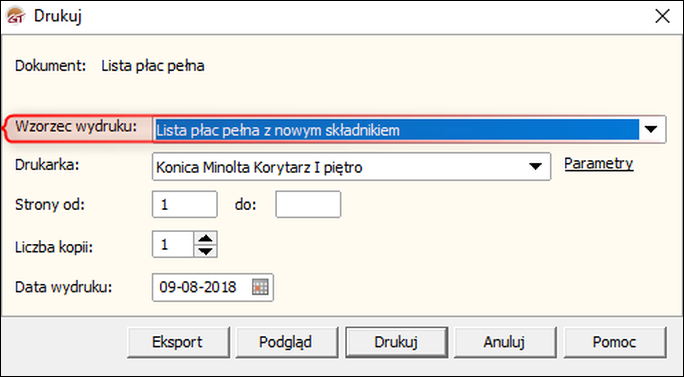Click the Wzorzec wydruku label
Image resolution: width=684 pixels, height=377 pixels.
click(76, 127)
